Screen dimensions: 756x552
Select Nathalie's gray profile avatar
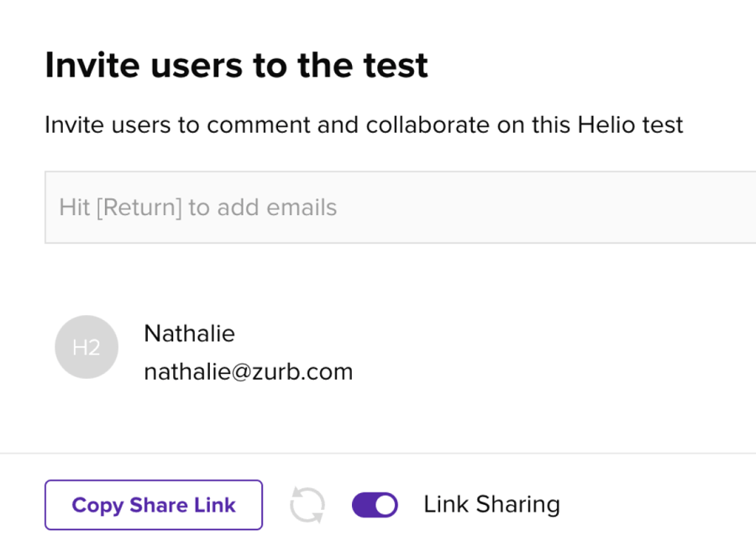(x=87, y=347)
